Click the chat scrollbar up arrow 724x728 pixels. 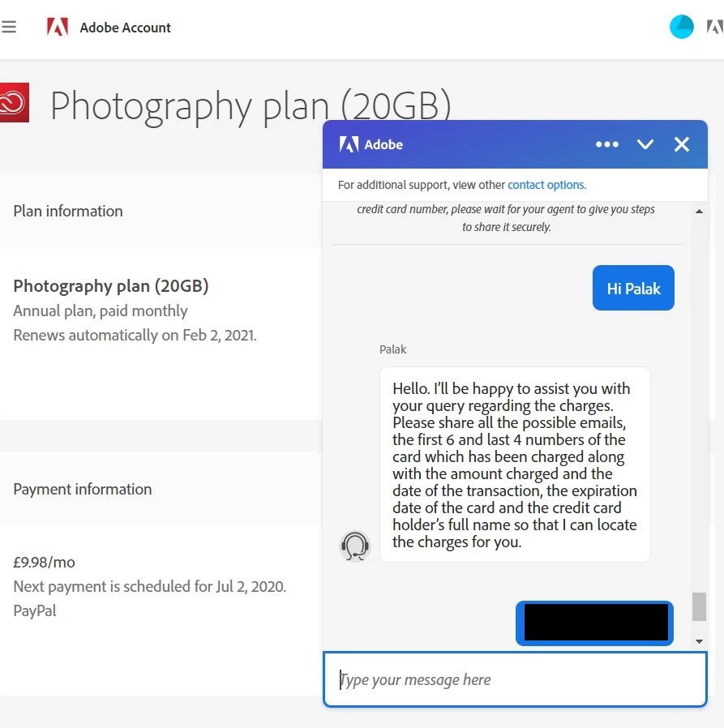[699, 212]
